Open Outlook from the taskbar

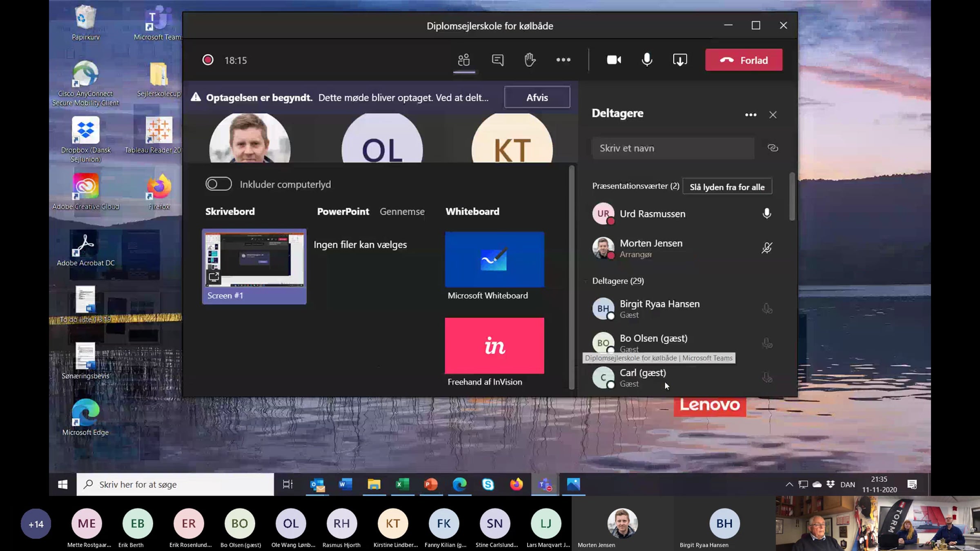coord(317,484)
